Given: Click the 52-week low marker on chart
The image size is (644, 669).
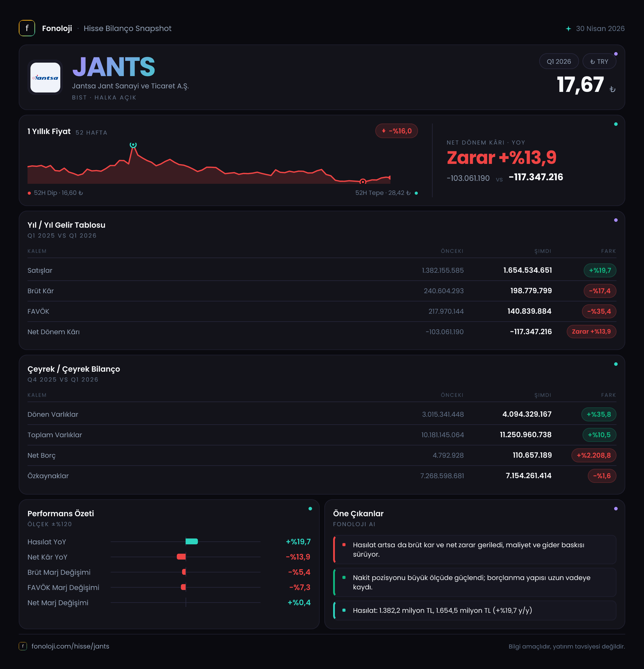Looking at the screenshot, I should click(363, 181).
